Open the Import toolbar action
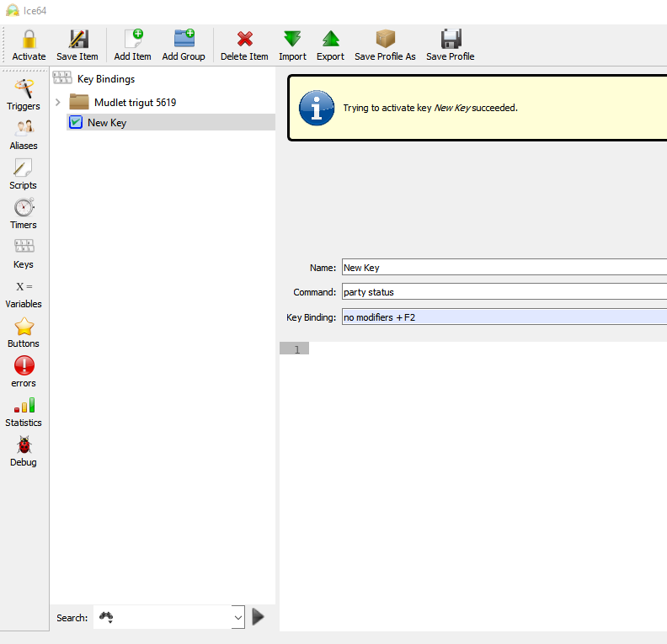This screenshot has width=667, height=644. (292, 40)
